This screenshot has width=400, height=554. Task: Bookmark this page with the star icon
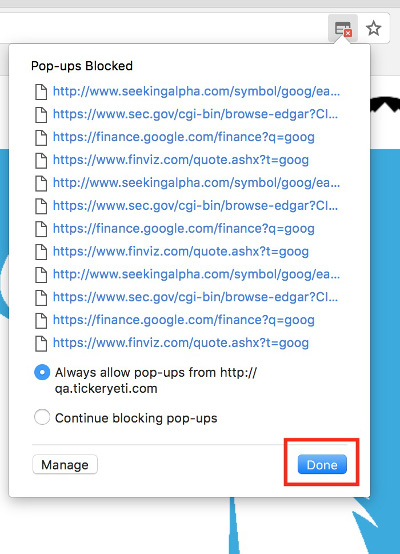click(373, 29)
